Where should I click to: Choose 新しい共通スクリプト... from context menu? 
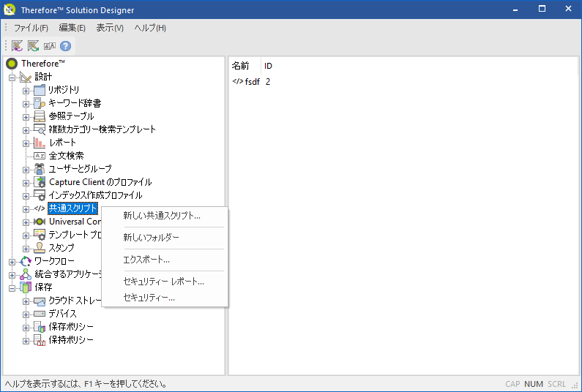pyautogui.click(x=165, y=216)
